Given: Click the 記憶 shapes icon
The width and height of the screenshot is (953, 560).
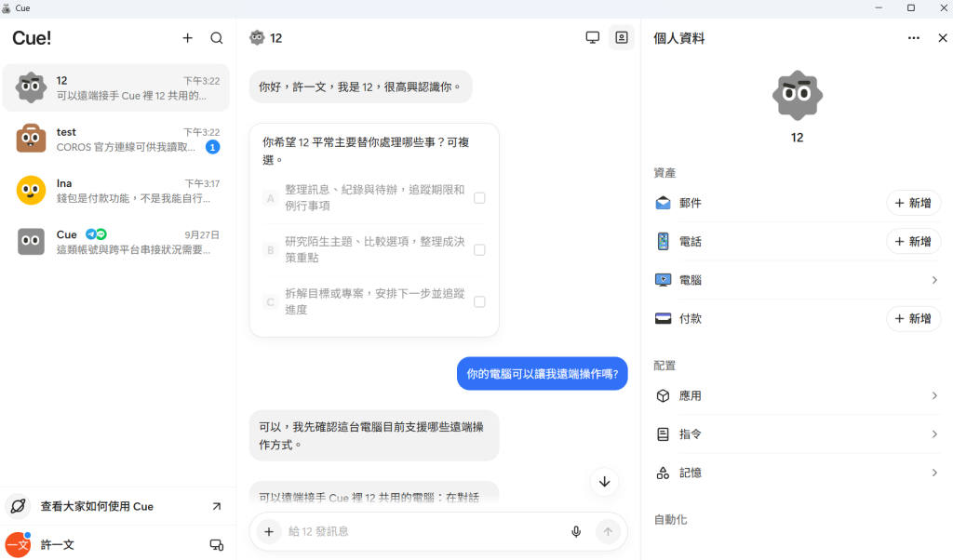Looking at the screenshot, I should (x=663, y=473).
